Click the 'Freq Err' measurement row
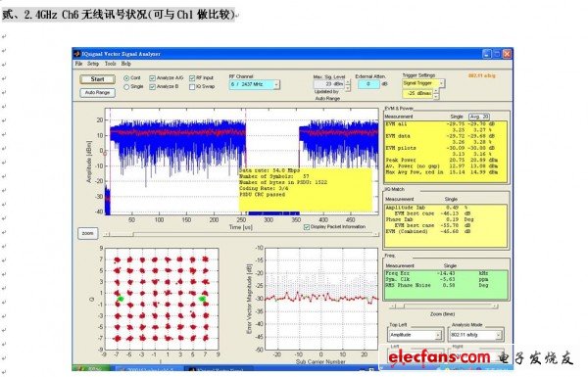Screen dimensions: 588x377 pyautogui.click(x=438, y=273)
